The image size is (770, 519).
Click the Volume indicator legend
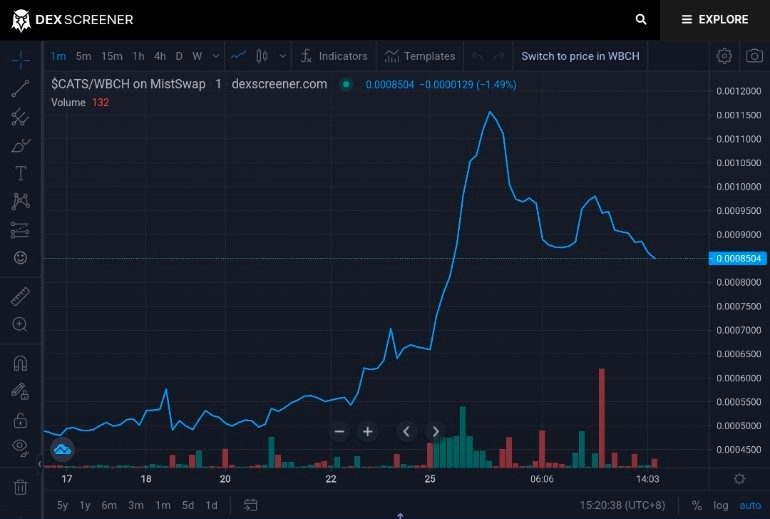(x=80, y=102)
